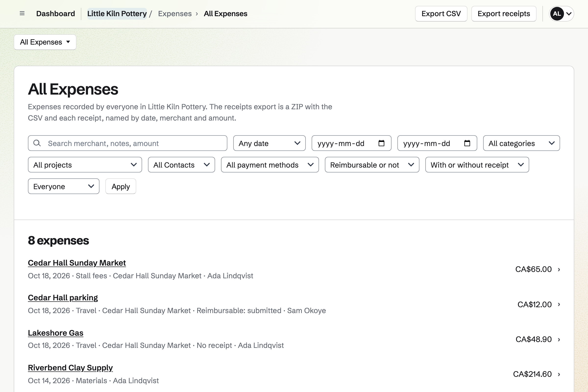Go to Expenses in the breadcrumb

coord(175,13)
